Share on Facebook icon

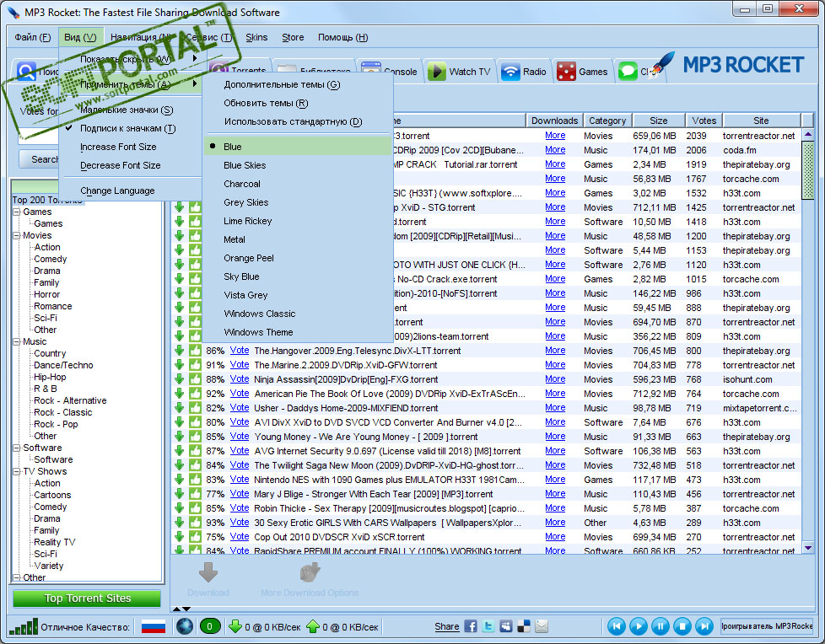pos(471,626)
